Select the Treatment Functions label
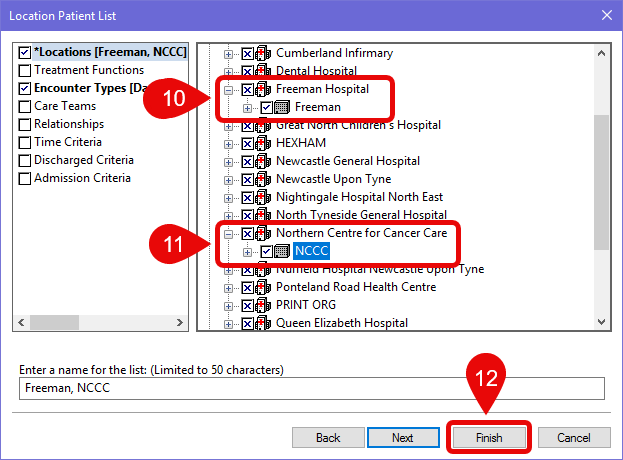The width and height of the screenshot is (623, 460). (x=89, y=70)
